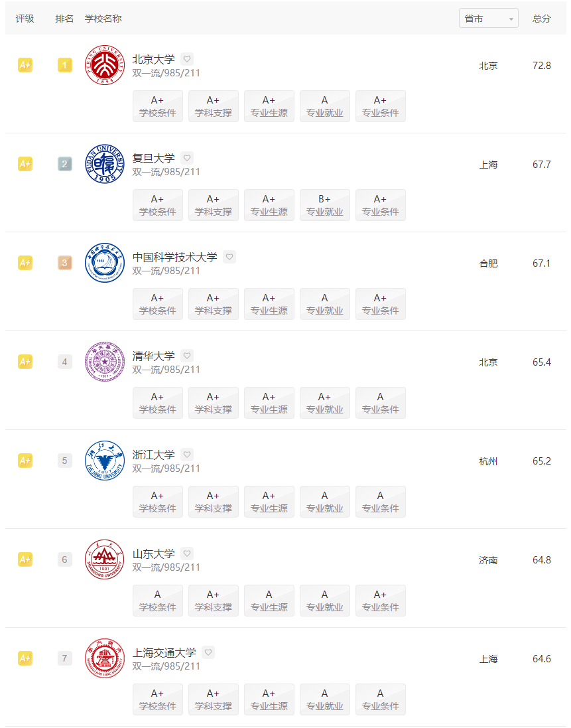Click the Peking University logo
571x728 pixels.
[105, 65]
